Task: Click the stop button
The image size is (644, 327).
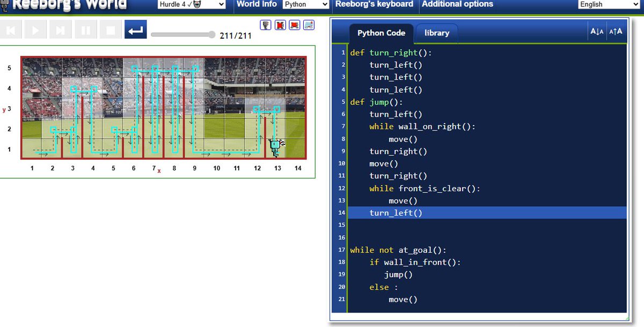Action: click(x=111, y=30)
